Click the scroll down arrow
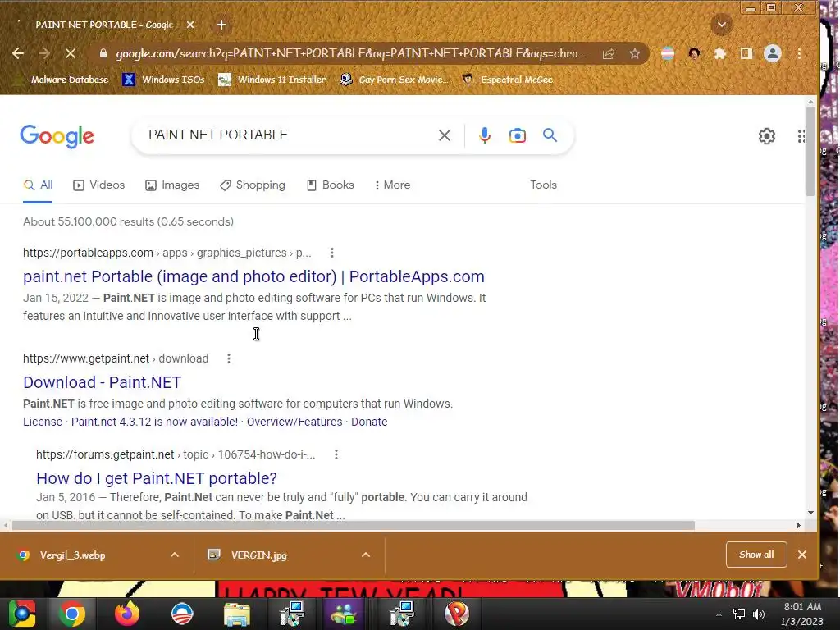The height and width of the screenshot is (630, 840). point(810,513)
